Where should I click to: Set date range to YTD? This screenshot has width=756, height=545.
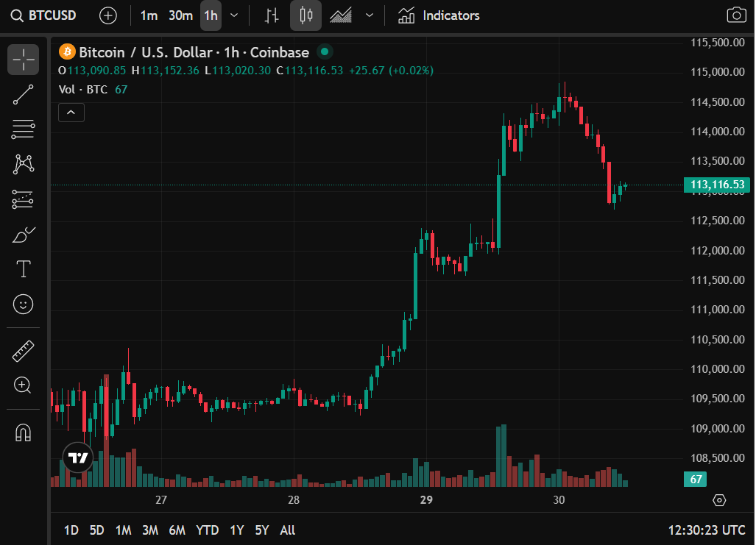pos(208,530)
